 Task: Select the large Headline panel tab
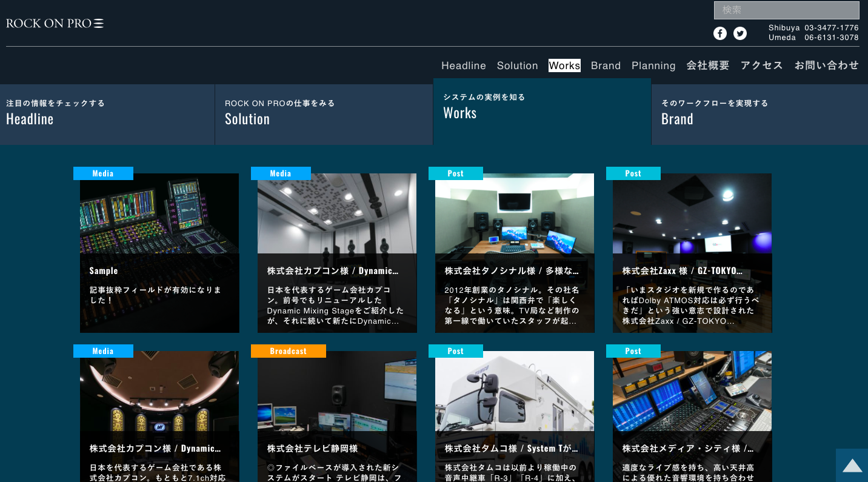pyautogui.click(x=107, y=115)
